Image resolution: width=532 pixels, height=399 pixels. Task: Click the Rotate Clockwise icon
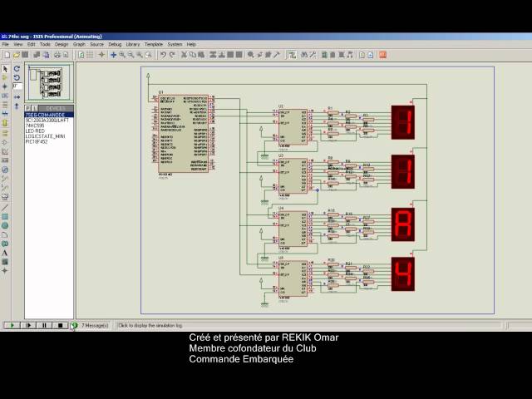[17, 68]
